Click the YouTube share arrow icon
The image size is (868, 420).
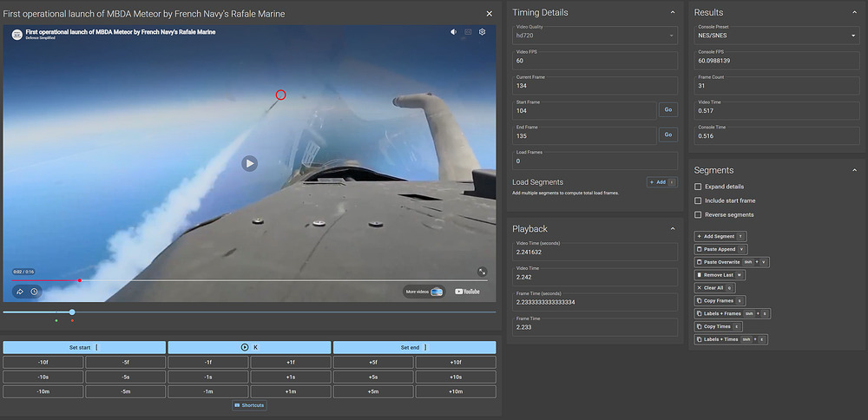point(20,292)
